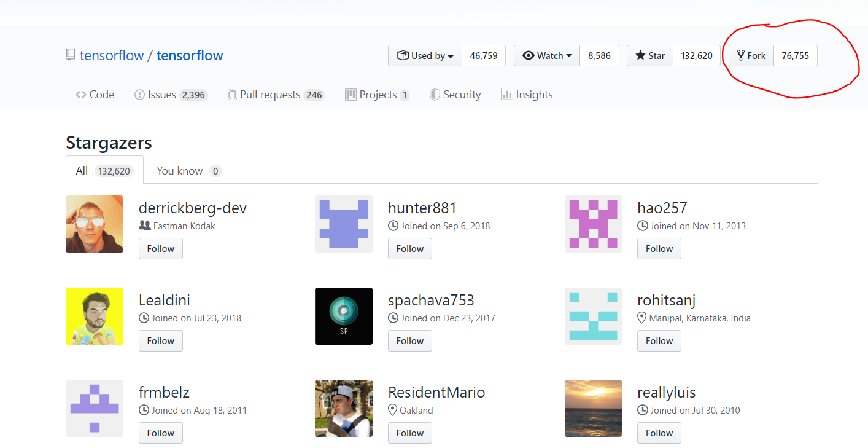Click the hunter881 username

point(422,208)
